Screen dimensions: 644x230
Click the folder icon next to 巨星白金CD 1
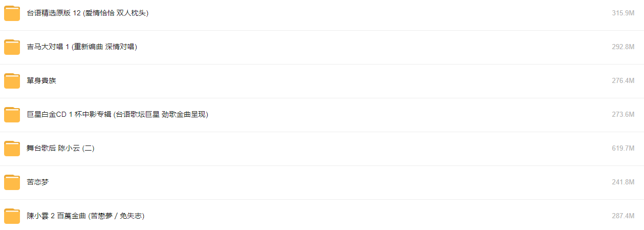(12, 115)
